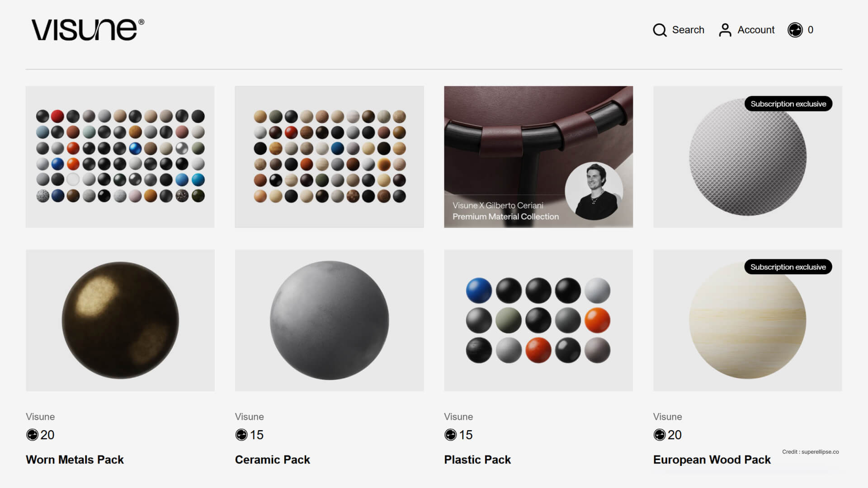Click the Search magnifier icon
This screenshot has width=868, height=488.
660,30
